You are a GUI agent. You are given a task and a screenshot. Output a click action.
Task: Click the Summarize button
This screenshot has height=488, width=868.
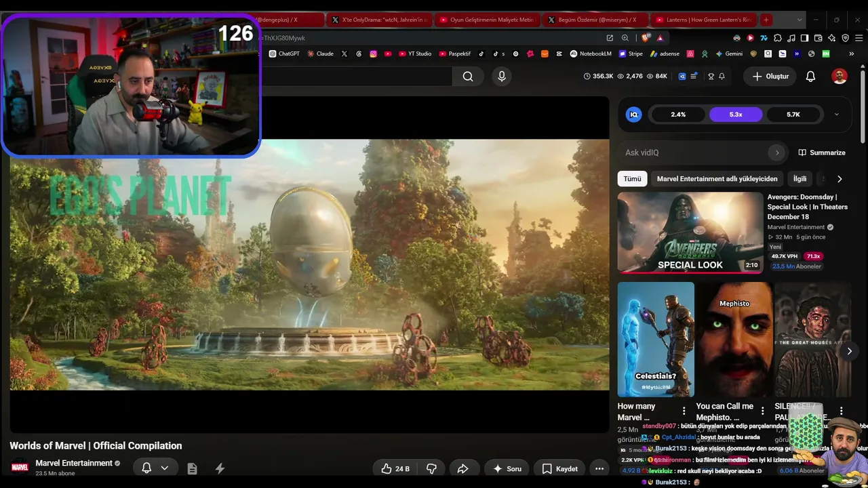822,152
